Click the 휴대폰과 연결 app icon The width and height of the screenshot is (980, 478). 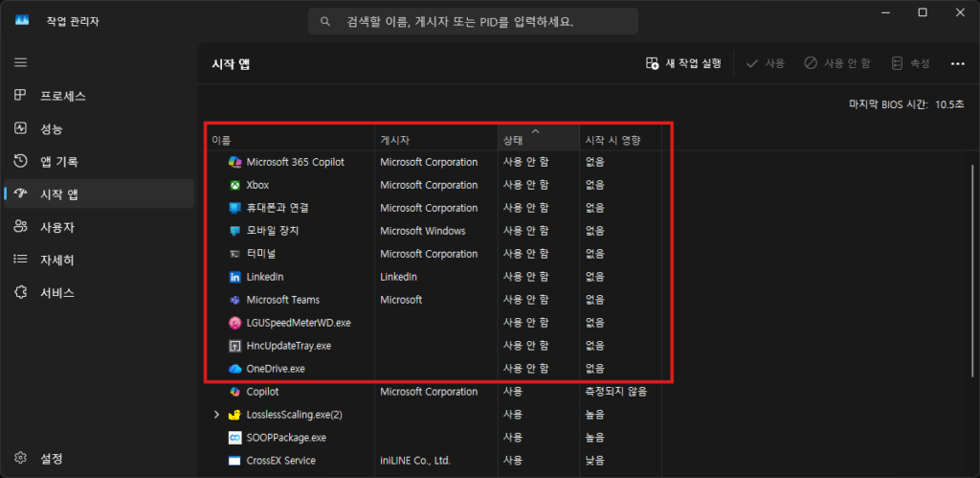[235, 208]
